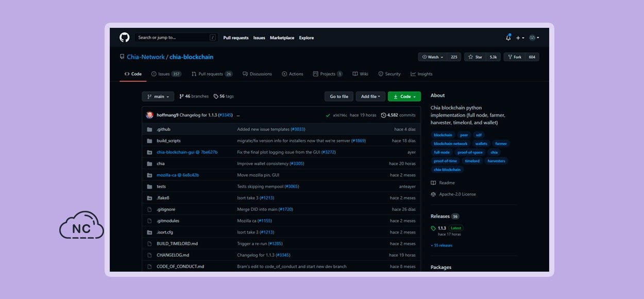Click the folder icon beside build_scripts
The image size is (644, 299).
149,141
